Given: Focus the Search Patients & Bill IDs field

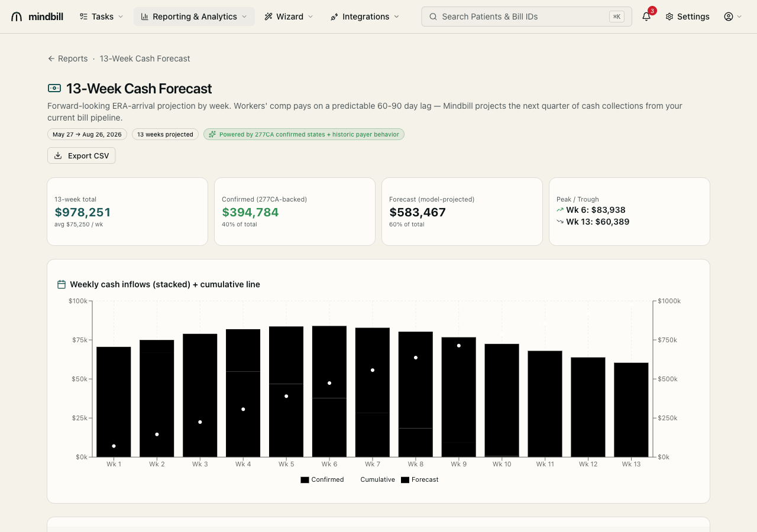Looking at the screenshot, I should (526, 17).
